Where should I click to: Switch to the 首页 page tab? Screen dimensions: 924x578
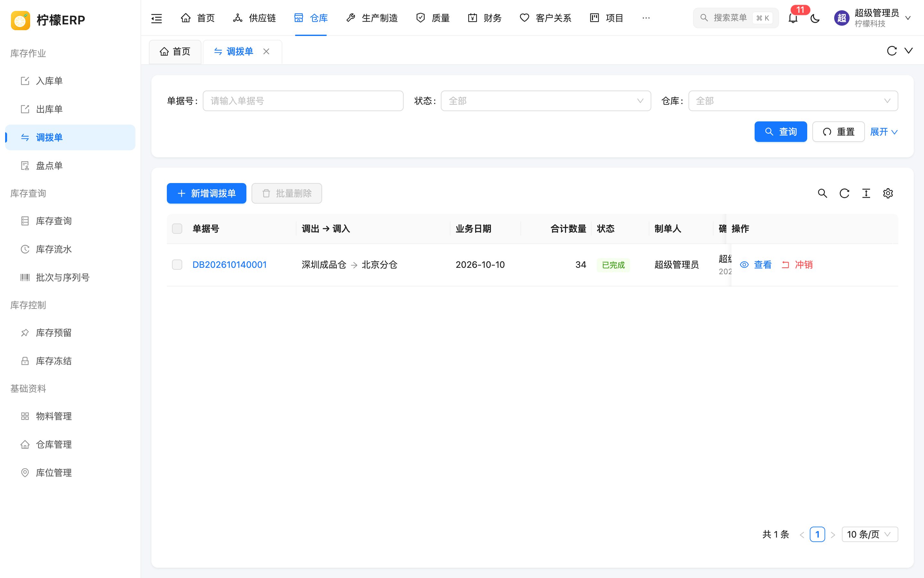click(x=175, y=52)
